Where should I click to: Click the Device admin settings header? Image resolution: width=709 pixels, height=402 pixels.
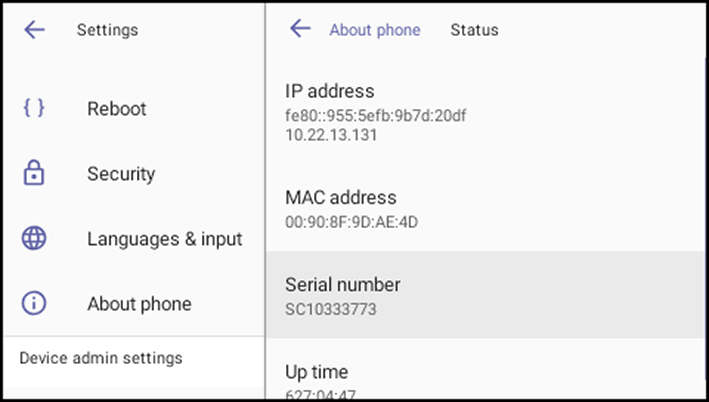tap(101, 358)
